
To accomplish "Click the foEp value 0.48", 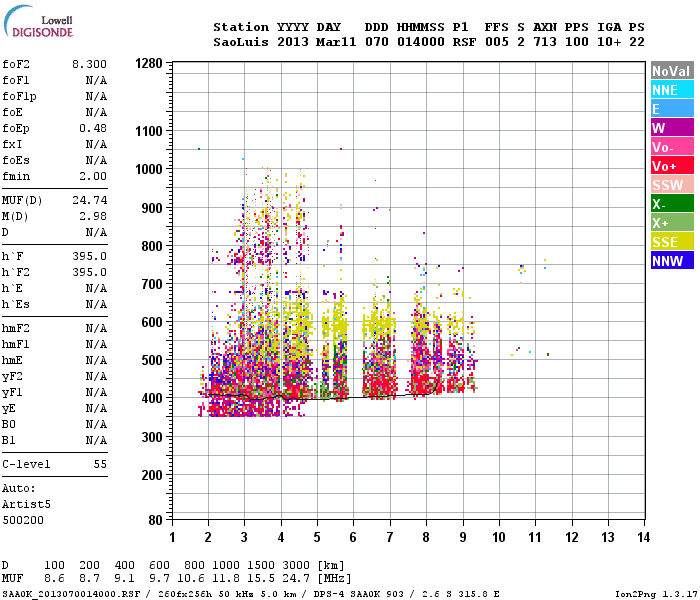I will pos(93,128).
